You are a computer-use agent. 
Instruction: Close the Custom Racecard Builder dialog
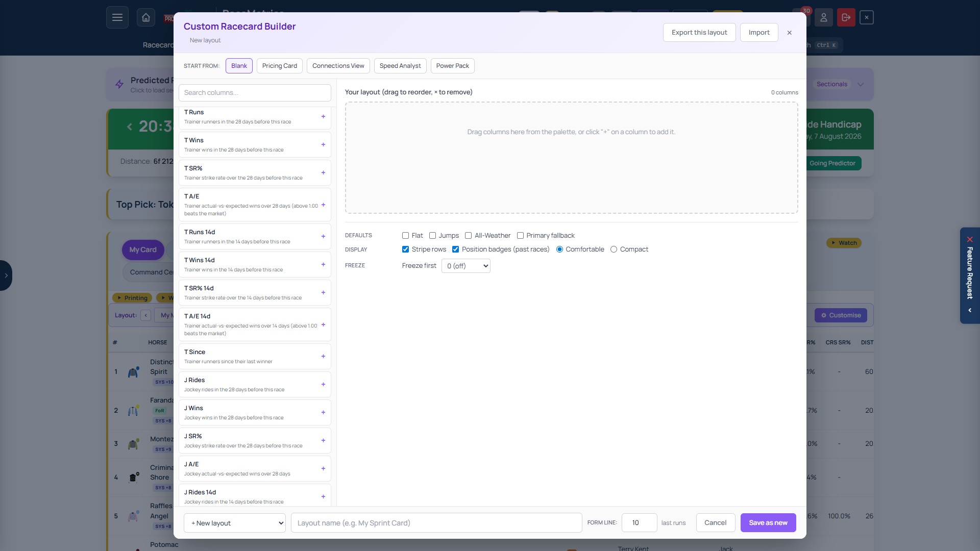[790, 33]
